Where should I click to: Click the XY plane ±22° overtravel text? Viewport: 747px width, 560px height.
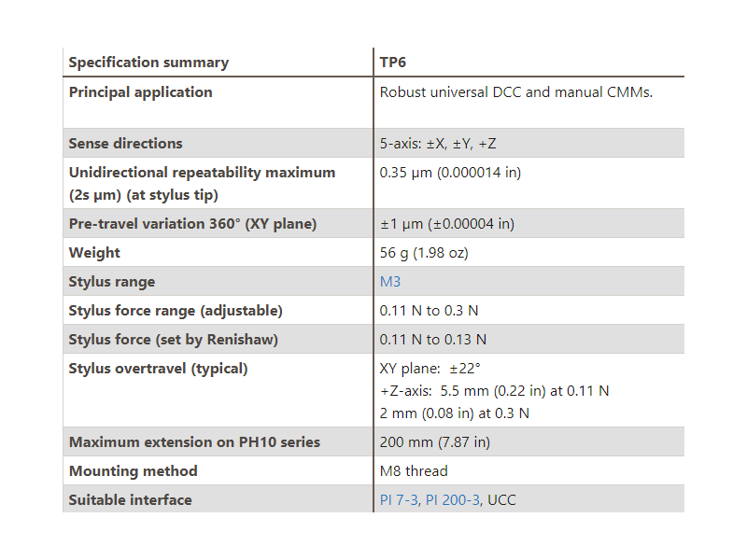click(x=430, y=369)
